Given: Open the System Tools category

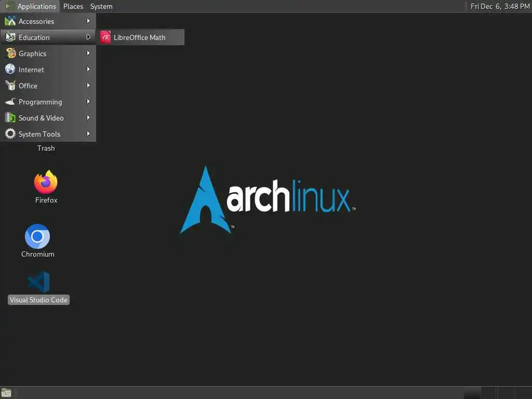Looking at the screenshot, I should tap(48, 134).
